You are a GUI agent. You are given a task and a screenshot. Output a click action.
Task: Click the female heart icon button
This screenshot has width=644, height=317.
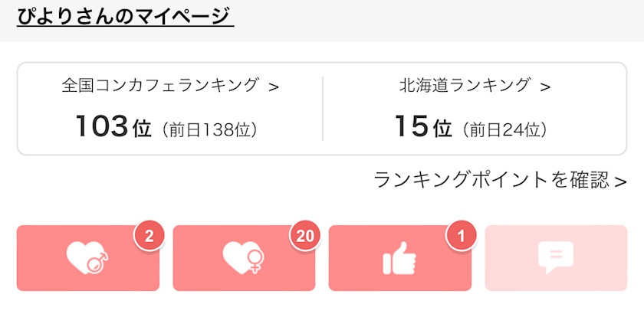coord(244,259)
